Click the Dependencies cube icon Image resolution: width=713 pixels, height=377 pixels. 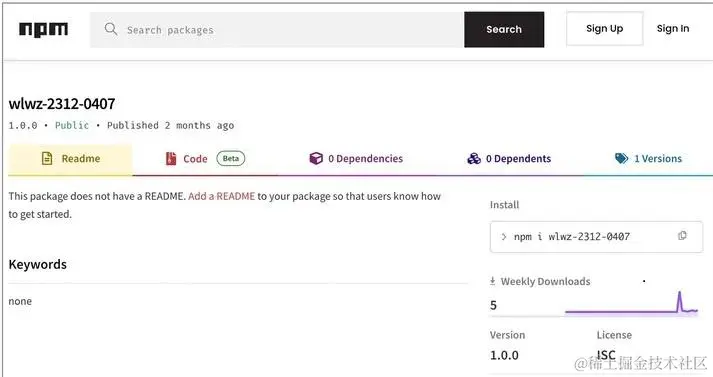tap(316, 158)
